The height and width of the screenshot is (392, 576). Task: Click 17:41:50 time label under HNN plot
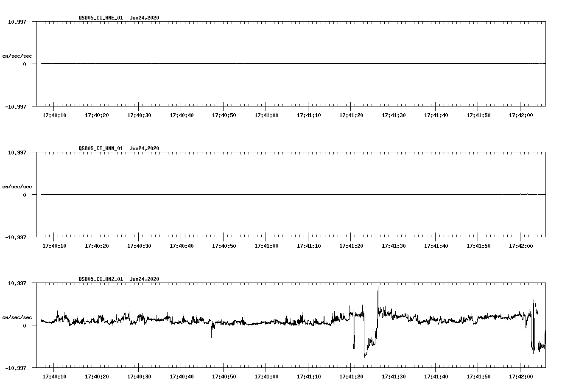478,246
